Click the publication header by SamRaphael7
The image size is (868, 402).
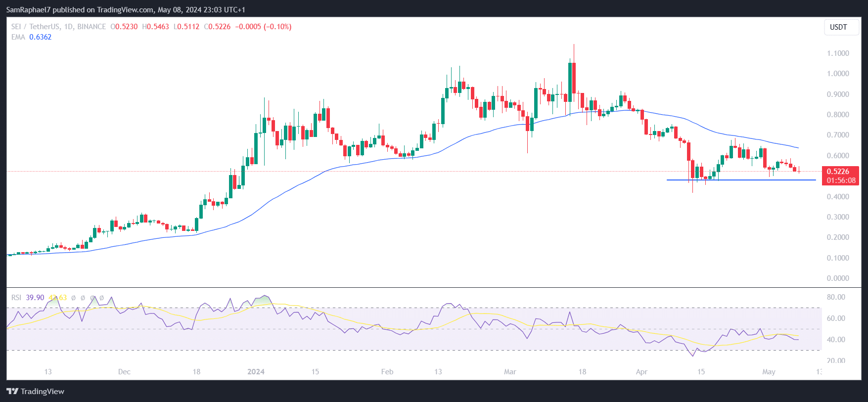coord(126,9)
